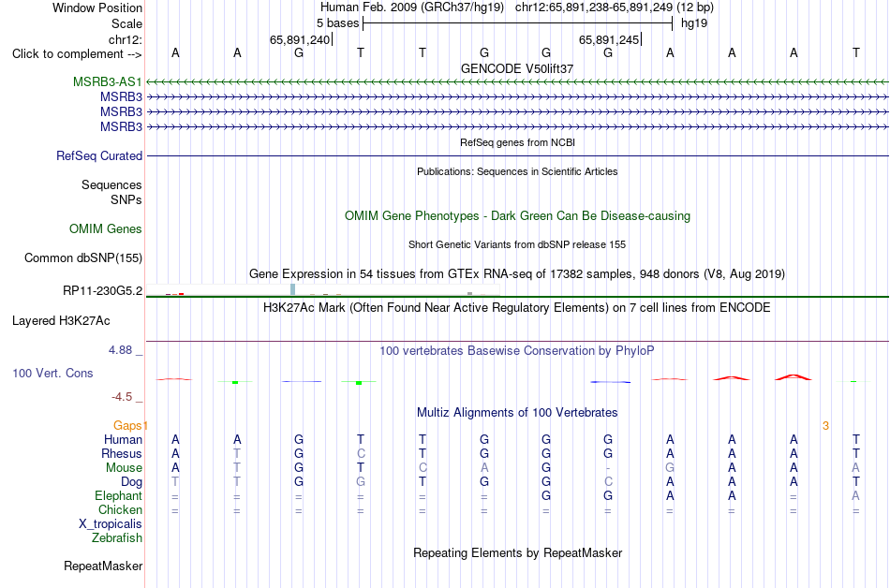
Task: Click the 65,891,240 position marker
Action: [x=301, y=39]
